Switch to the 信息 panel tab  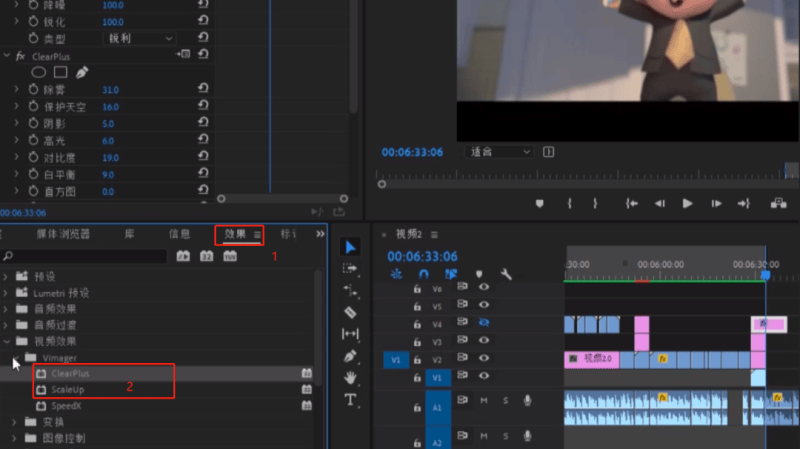pyautogui.click(x=179, y=234)
